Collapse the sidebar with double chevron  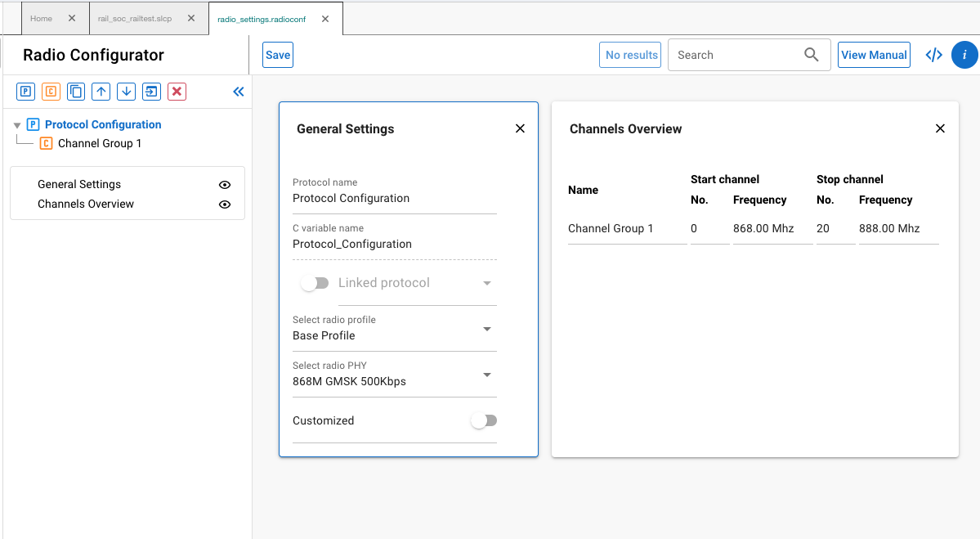coord(239,92)
